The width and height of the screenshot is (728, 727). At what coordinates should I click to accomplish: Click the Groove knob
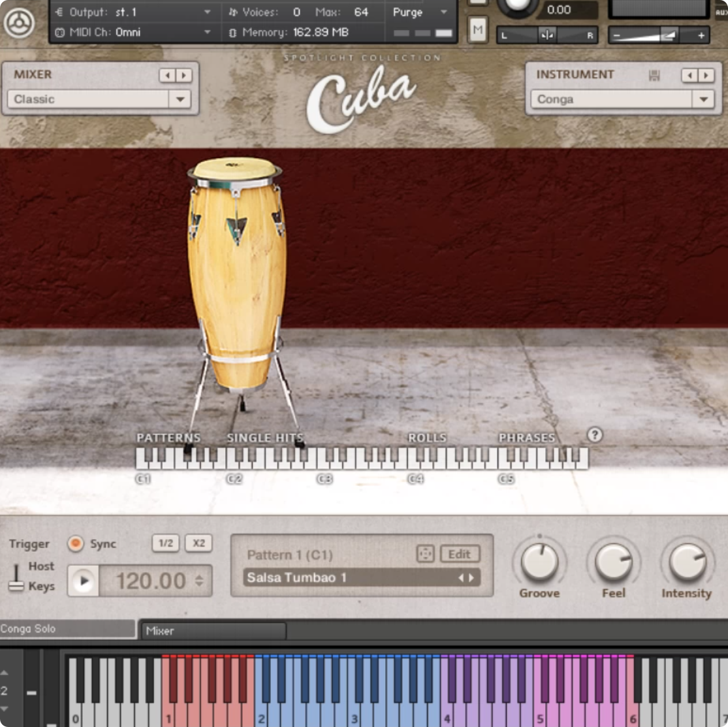click(x=539, y=562)
